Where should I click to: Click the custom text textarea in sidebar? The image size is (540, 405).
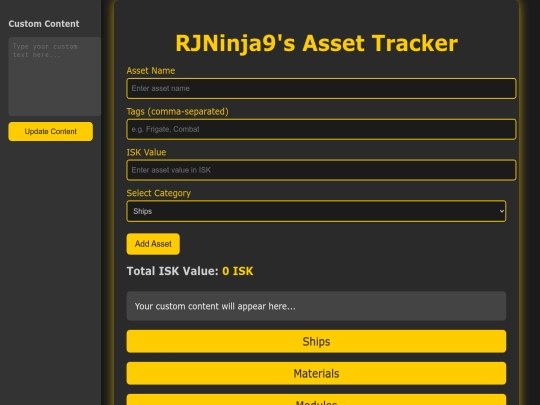click(x=55, y=76)
